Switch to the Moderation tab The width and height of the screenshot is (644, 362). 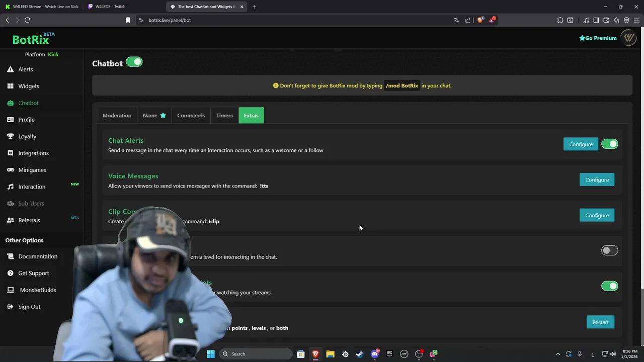pyautogui.click(x=117, y=116)
